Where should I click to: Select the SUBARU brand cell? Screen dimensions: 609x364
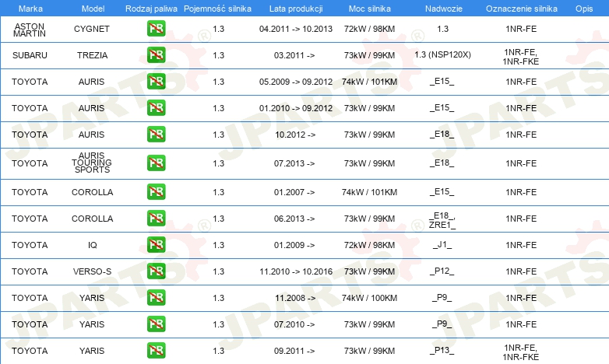pyautogui.click(x=30, y=55)
